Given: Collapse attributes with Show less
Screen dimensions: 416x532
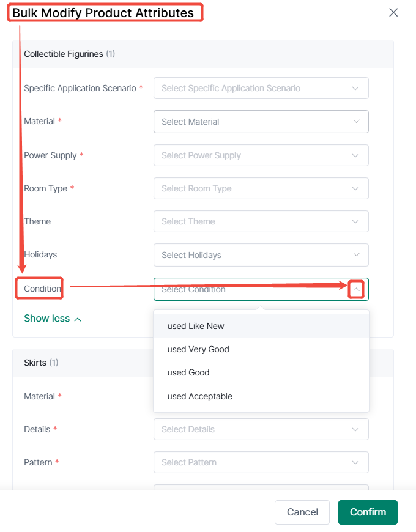Looking at the screenshot, I should click(53, 319).
